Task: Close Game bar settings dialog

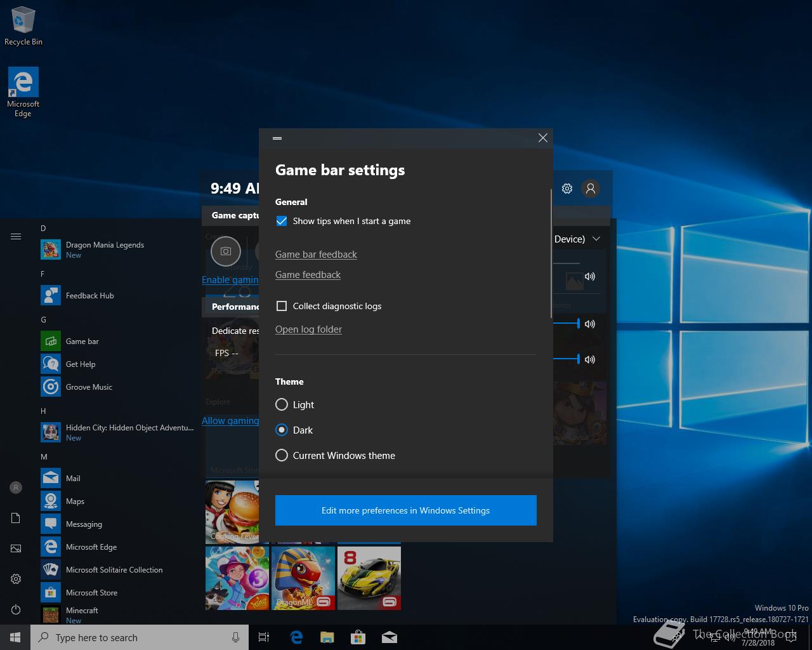Action: coord(543,138)
